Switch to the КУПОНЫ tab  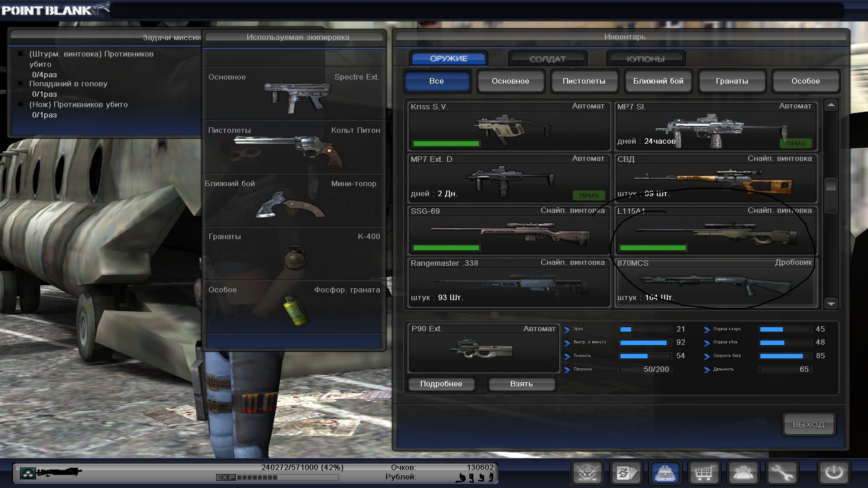tap(645, 59)
